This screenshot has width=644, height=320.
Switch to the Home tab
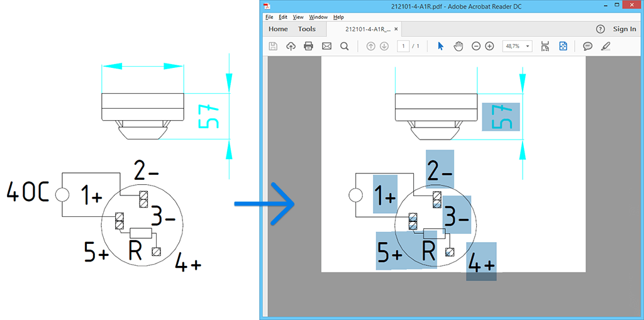pos(278,29)
